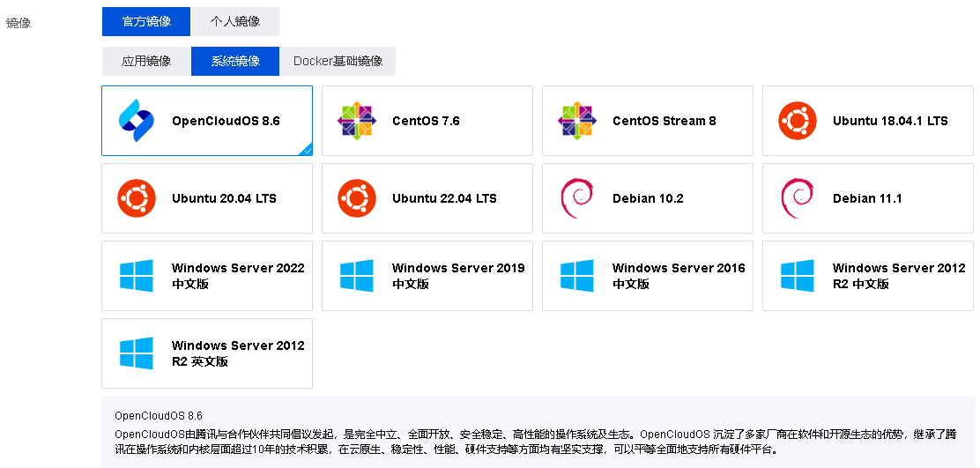Viewport: 980px width, 468px height.
Task: Switch to 官方镜像 tab
Action: point(146,21)
